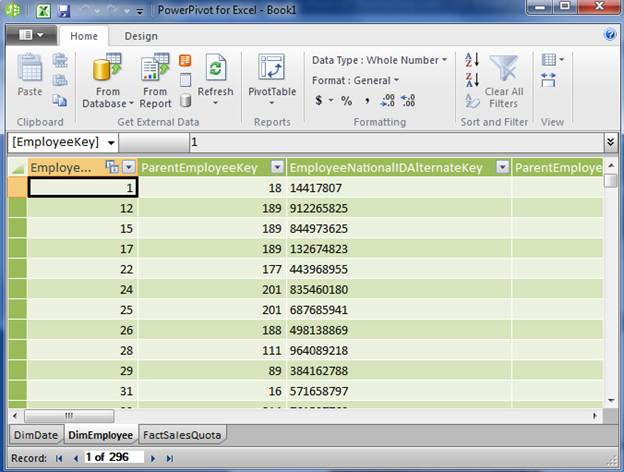Click the formula bar value field
Image resolution: width=624 pixels, height=472 pixels.
[396, 142]
